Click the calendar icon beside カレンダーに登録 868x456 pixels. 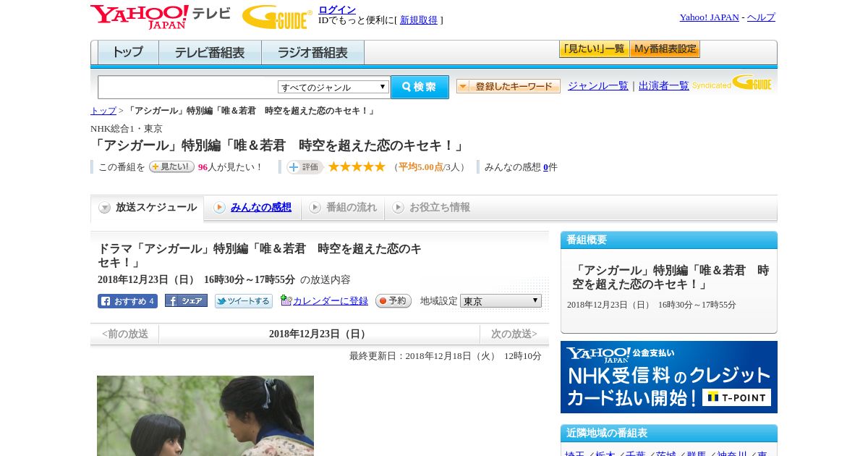286,300
